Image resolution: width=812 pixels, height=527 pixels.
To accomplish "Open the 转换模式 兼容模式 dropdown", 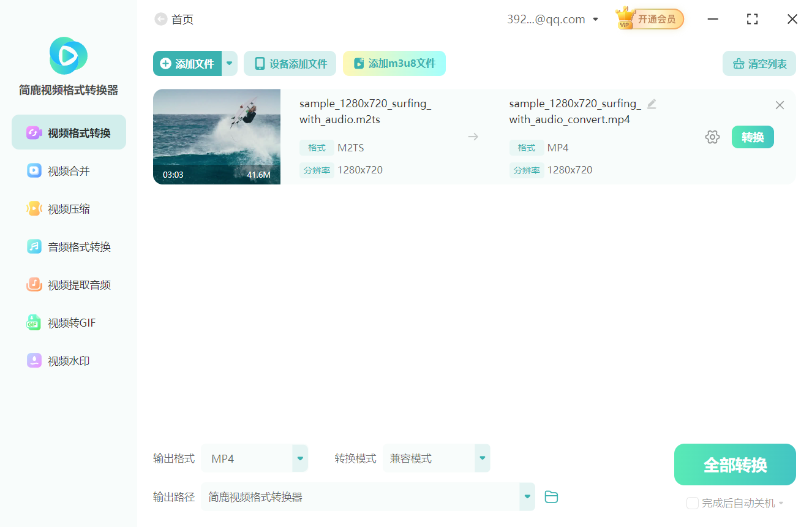I will pos(437,458).
